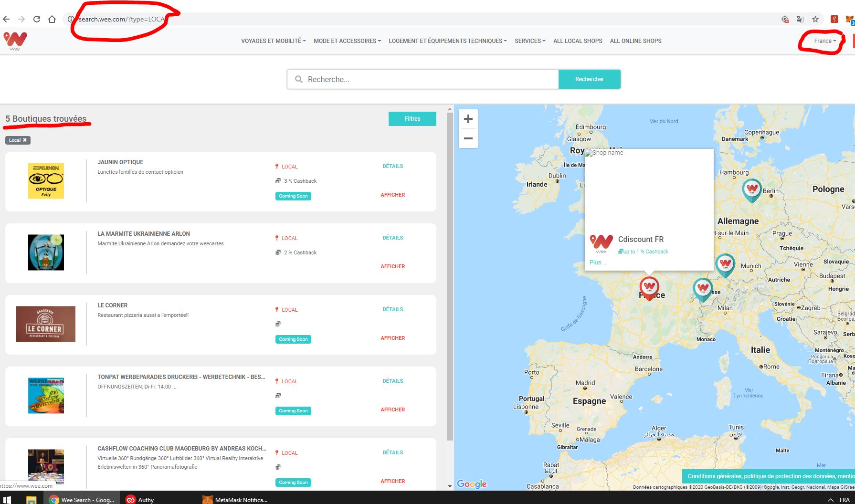Click '3 % Cashback' text on Jaunin Optique
This screenshot has width=855, height=504.
[x=300, y=181]
